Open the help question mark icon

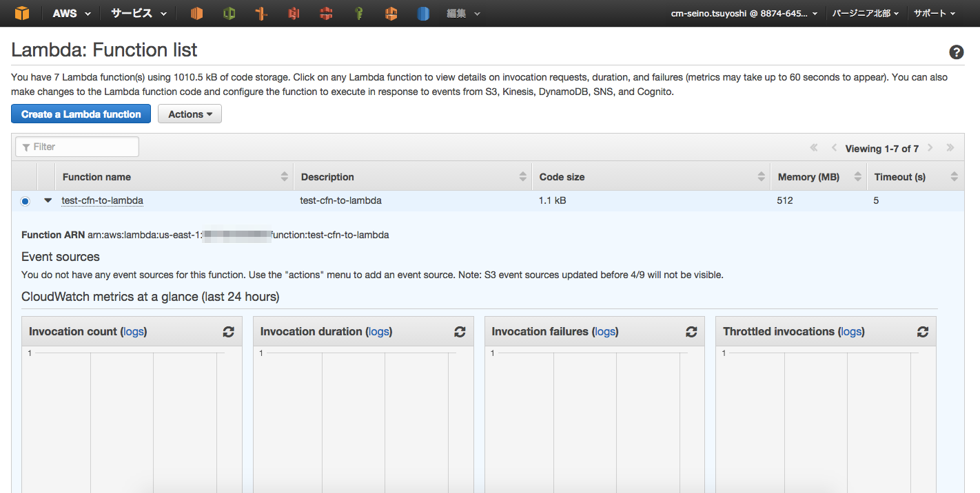click(x=956, y=52)
